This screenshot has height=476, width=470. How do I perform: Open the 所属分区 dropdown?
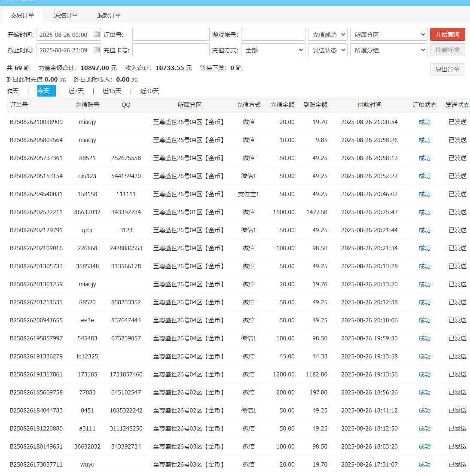point(388,35)
